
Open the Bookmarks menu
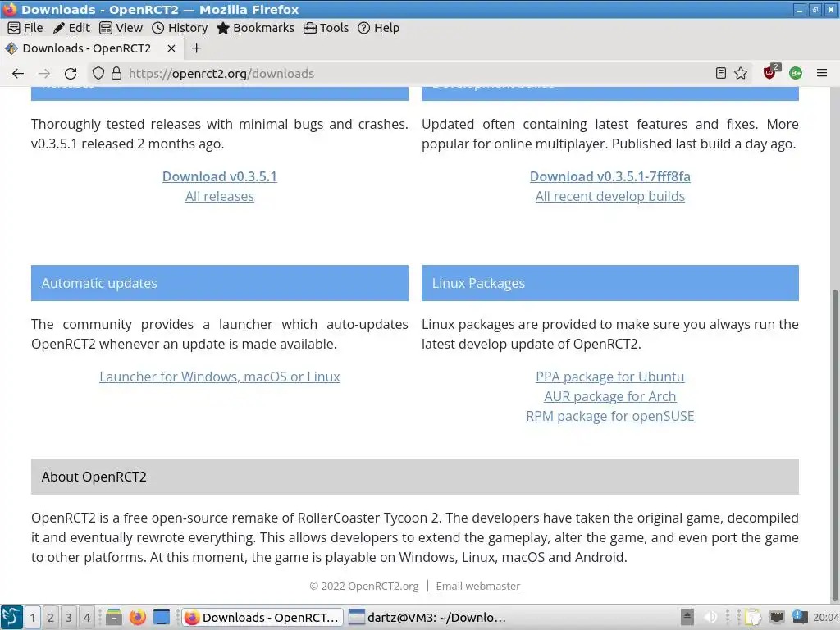point(256,28)
